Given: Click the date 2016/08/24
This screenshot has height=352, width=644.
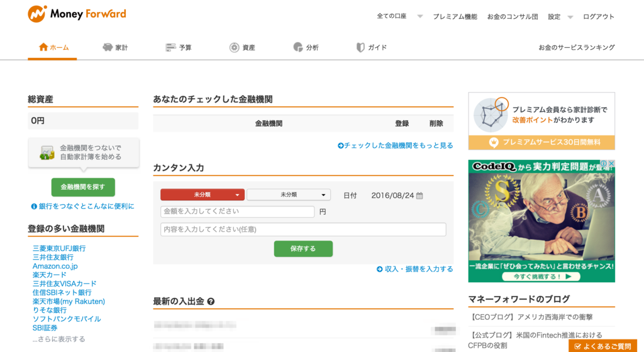Looking at the screenshot, I should 392,196.
